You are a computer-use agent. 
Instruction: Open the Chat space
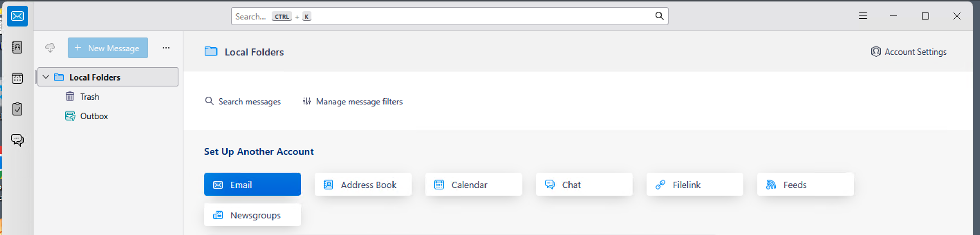(18, 140)
